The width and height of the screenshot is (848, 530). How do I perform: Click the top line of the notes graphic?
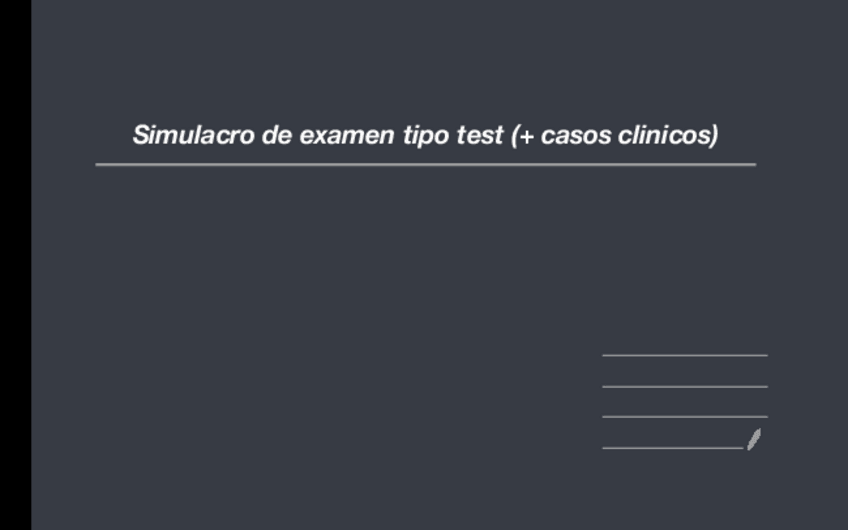[684, 355]
